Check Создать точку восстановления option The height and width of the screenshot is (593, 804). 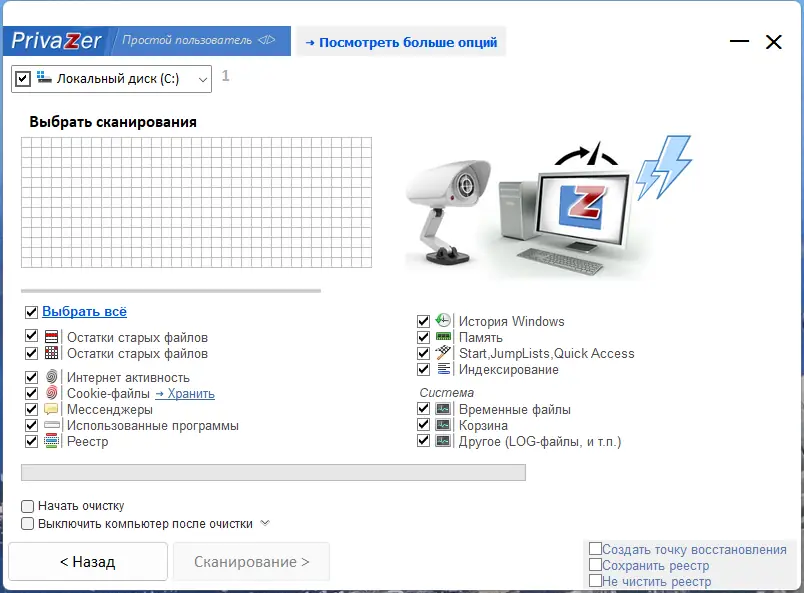tap(595, 548)
